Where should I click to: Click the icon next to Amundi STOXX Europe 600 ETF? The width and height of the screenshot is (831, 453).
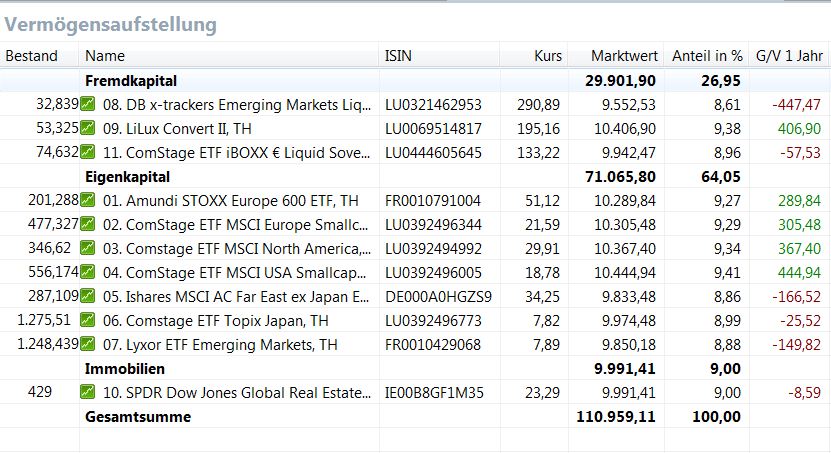[88, 200]
